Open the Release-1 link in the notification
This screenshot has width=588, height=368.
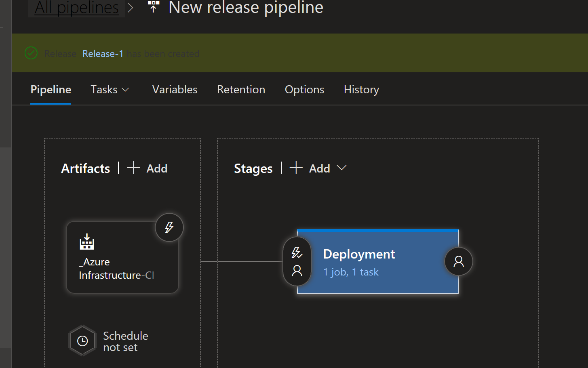103,54
